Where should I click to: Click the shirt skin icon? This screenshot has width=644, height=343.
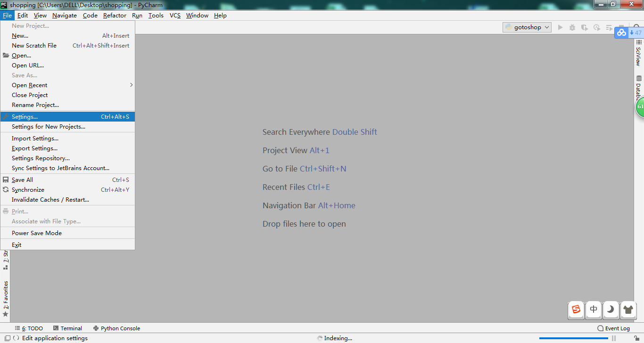point(628,310)
